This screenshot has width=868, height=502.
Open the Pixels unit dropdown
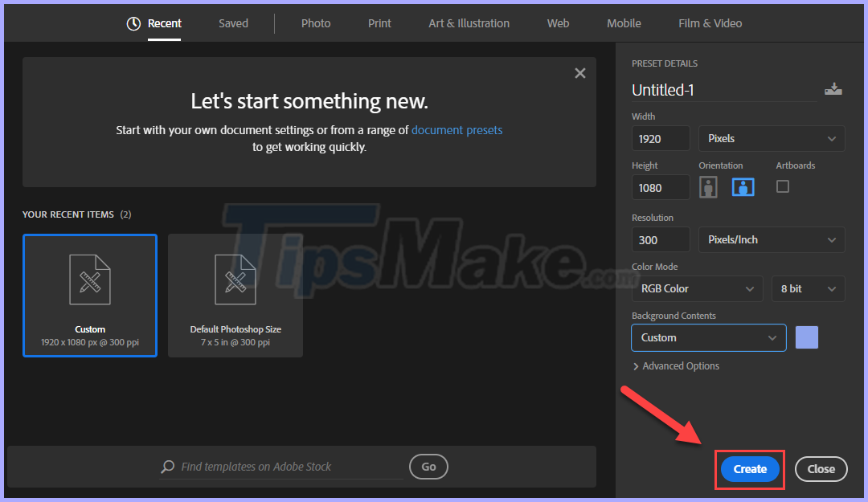771,138
